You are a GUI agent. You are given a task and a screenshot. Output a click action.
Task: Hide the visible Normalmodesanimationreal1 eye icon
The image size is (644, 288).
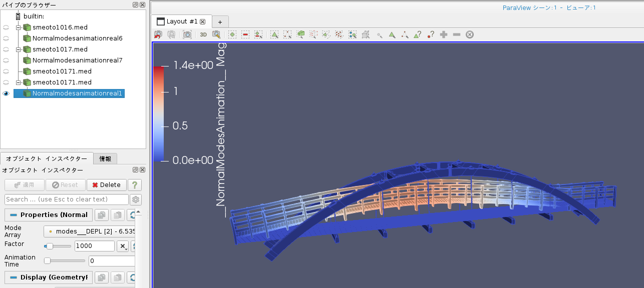[x=6, y=93]
